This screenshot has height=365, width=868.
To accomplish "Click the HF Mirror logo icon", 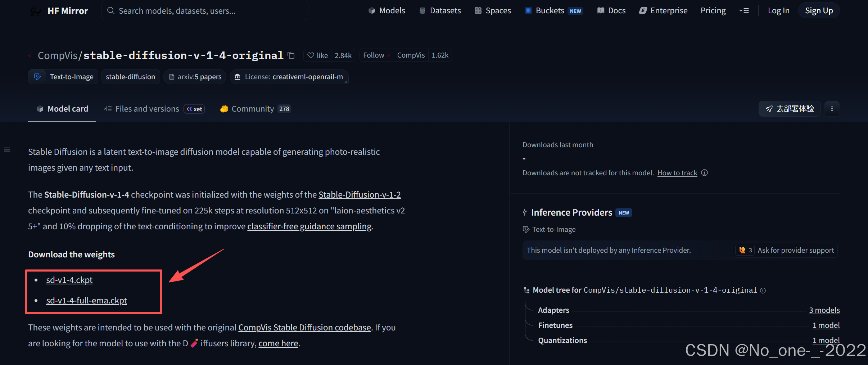I will pos(36,11).
